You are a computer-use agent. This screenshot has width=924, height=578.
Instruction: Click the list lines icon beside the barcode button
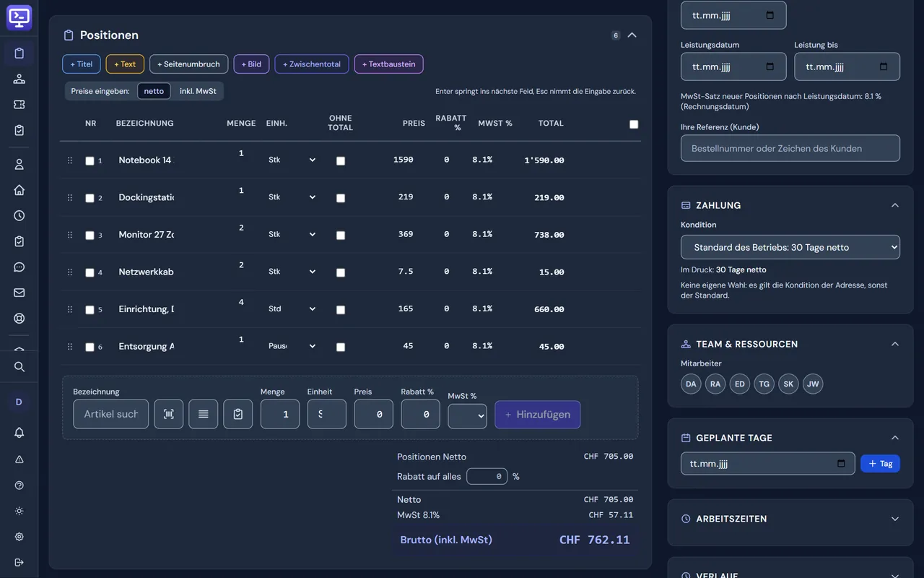(x=204, y=414)
